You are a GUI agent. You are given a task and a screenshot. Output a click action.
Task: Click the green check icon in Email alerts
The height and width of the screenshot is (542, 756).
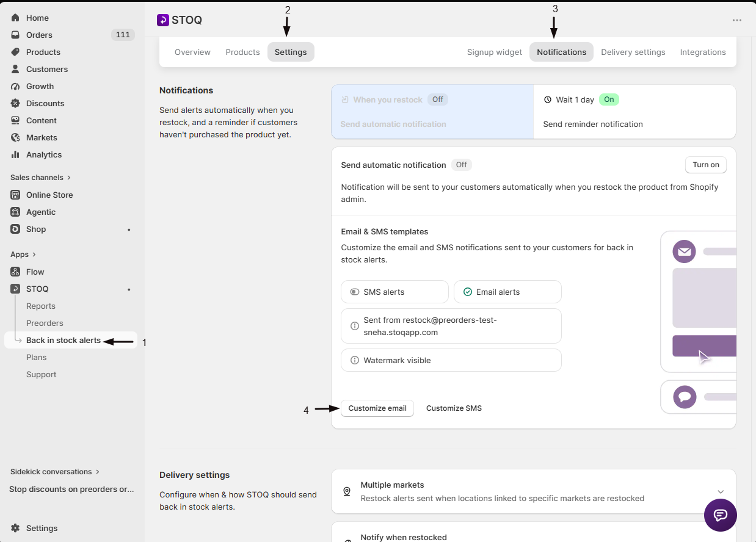[x=468, y=292]
